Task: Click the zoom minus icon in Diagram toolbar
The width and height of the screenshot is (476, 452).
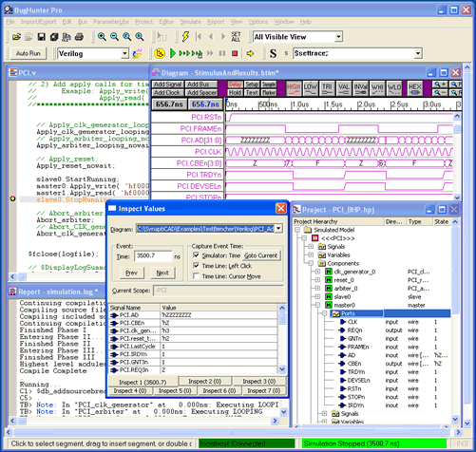Action: [440, 92]
